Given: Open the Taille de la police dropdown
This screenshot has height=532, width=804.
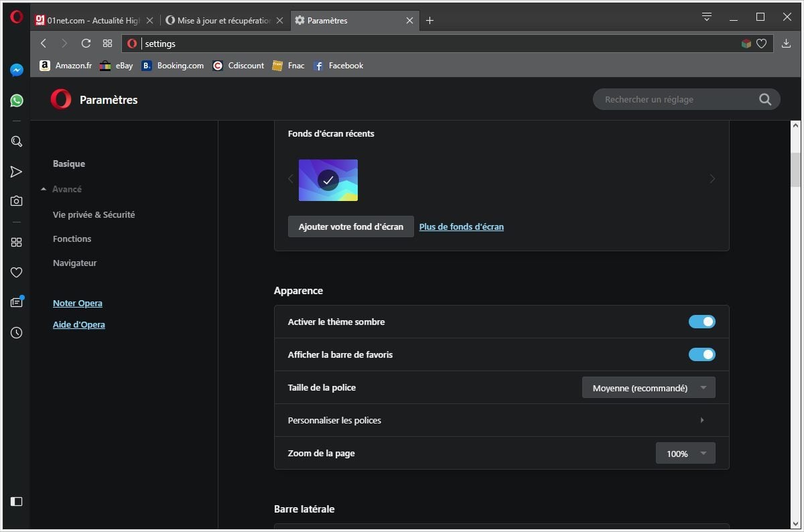Looking at the screenshot, I should pos(648,388).
